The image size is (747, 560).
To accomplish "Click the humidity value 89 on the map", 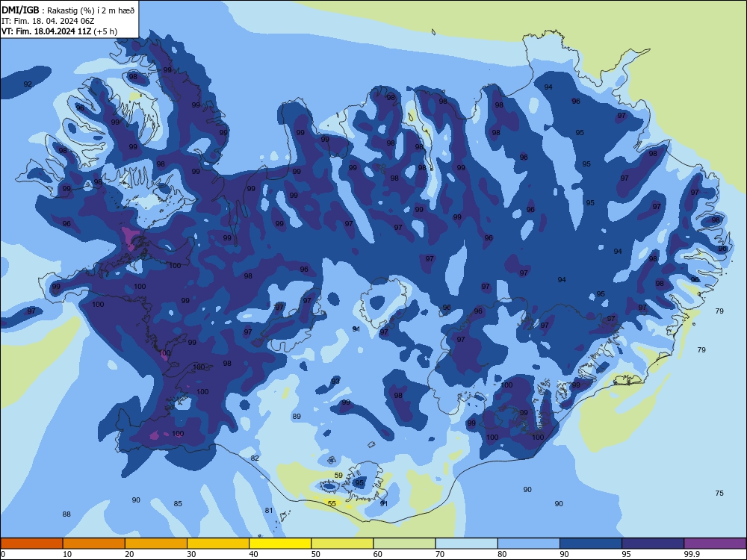I will coord(297,416).
